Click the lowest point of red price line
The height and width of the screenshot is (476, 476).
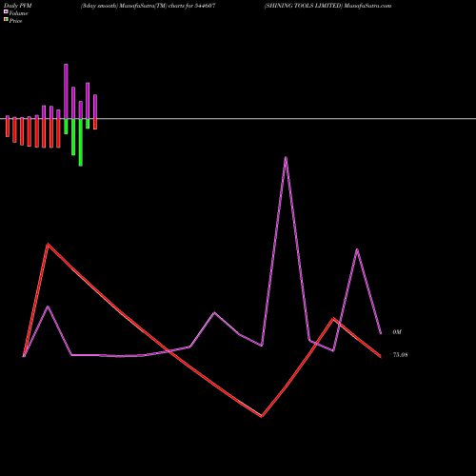point(262,416)
